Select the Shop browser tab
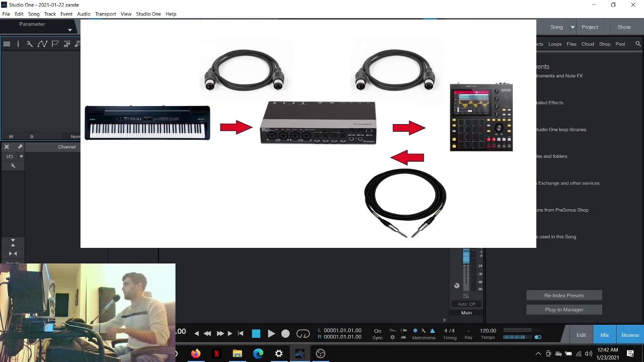Viewport: 644px width, 362px height. click(x=605, y=44)
